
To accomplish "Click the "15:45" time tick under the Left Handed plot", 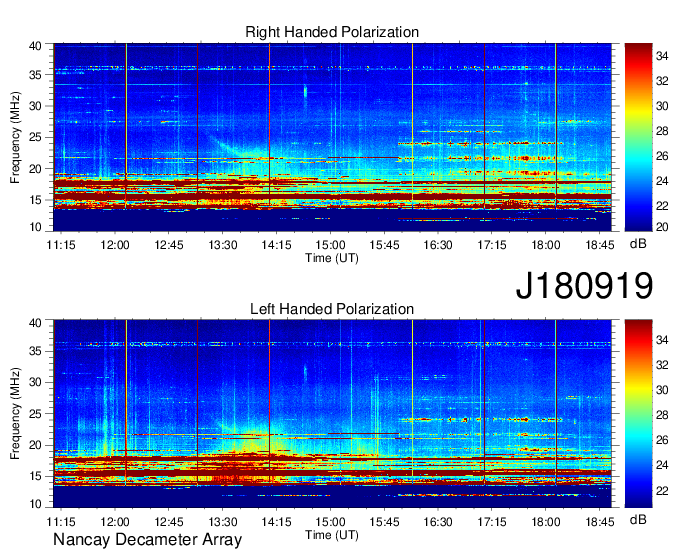I will coord(384,522).
